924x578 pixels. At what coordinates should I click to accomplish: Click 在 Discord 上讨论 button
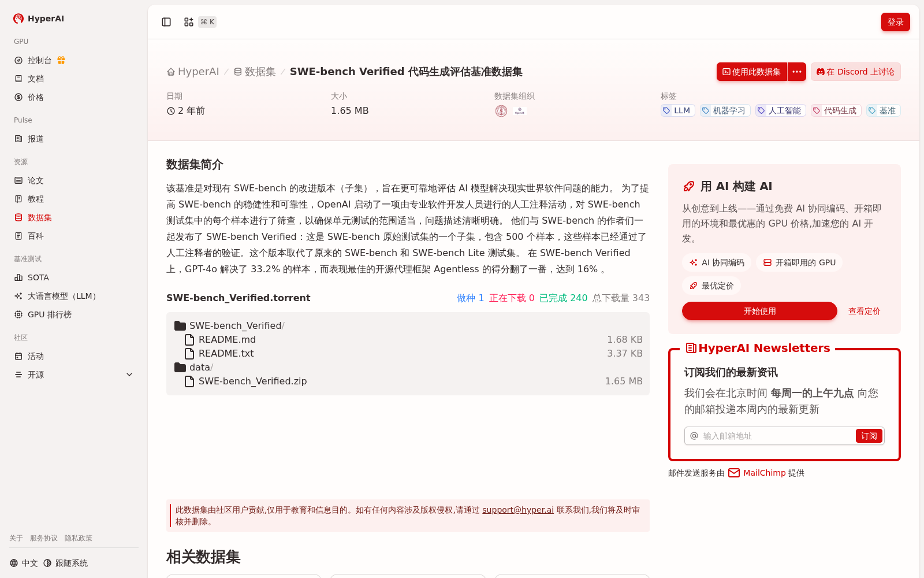[x=856, y=72]
